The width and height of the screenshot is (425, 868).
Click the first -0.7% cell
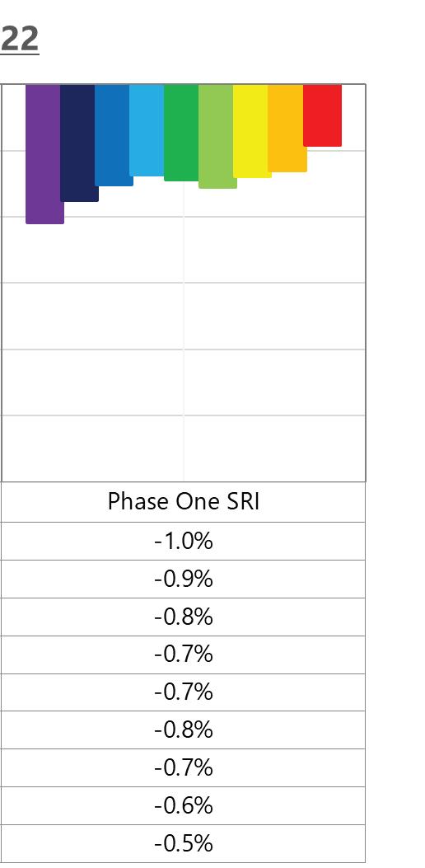click(x=183, y=655)
